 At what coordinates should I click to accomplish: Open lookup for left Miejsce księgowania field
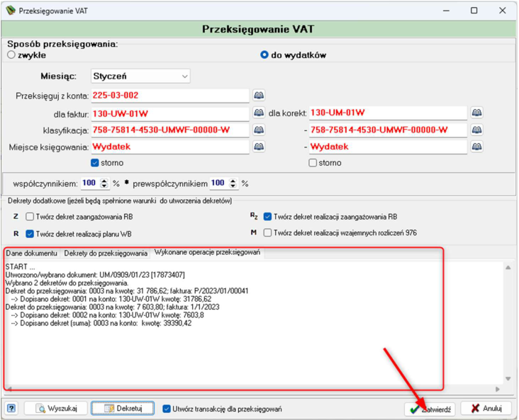coord(259,147)
